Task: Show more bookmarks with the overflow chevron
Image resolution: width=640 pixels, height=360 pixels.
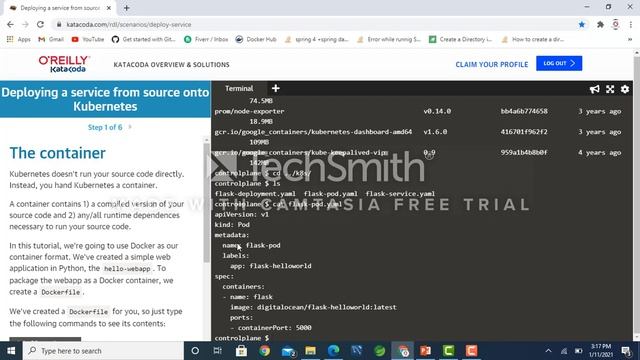Action: click(630, 40)
